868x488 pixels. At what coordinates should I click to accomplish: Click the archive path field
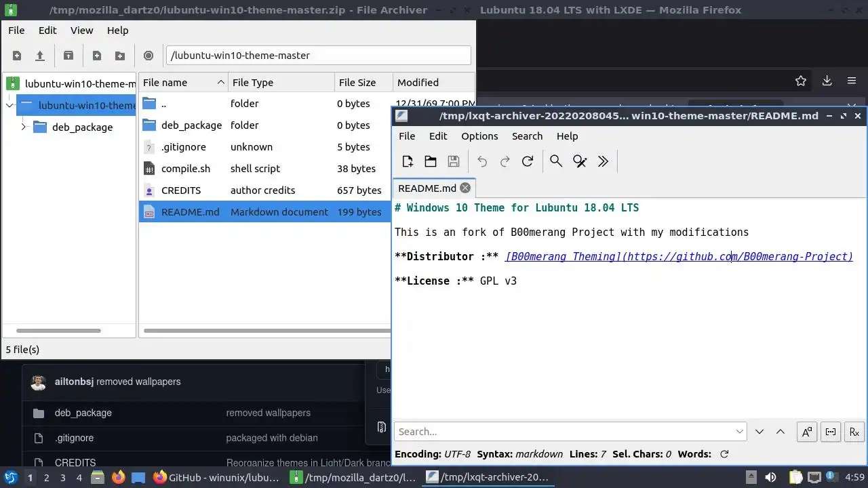pyautogui.click(x=318, y=56)
